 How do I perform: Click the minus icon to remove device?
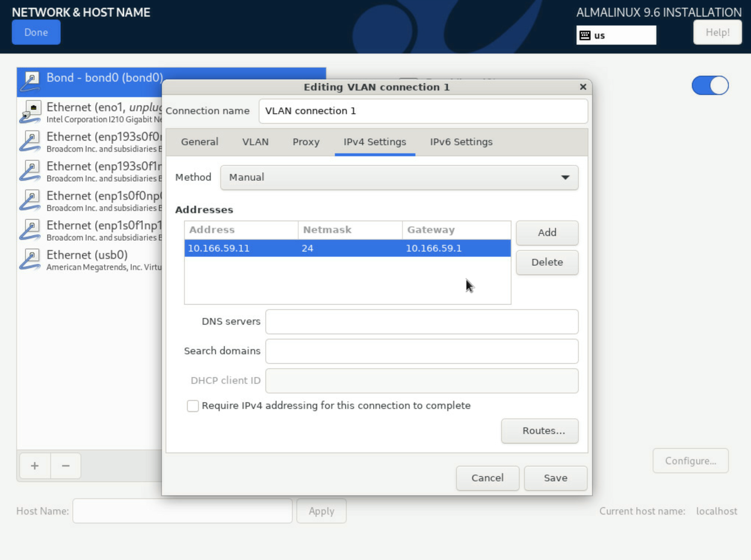coord(66,466)
